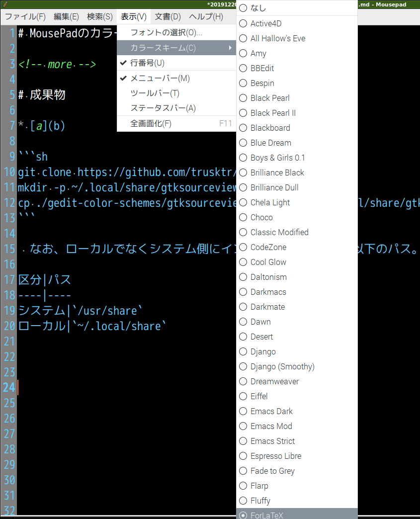This screenshot has width=420, height=519.
Task: Click the '[a](b)' link text on line 7
Action: pyautogui.click(x=47, y=126)
